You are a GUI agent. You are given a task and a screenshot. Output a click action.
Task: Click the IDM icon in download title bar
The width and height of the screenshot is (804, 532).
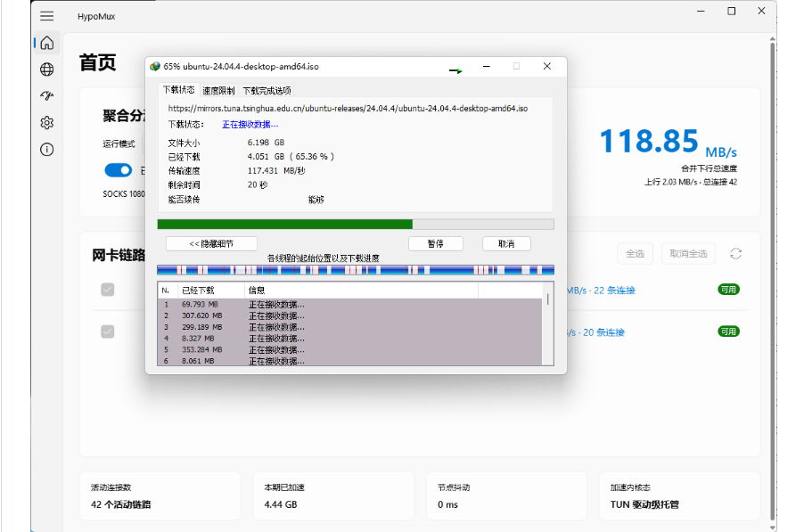(155, 67)
